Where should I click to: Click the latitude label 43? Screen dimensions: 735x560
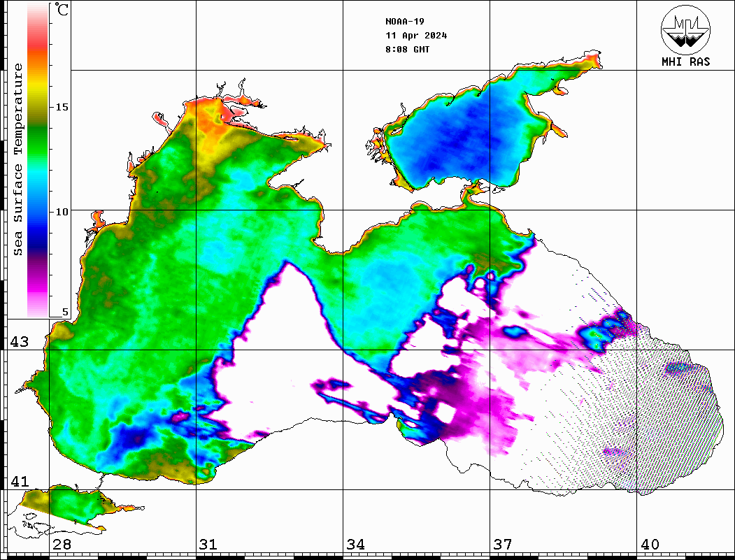point(19,342)
